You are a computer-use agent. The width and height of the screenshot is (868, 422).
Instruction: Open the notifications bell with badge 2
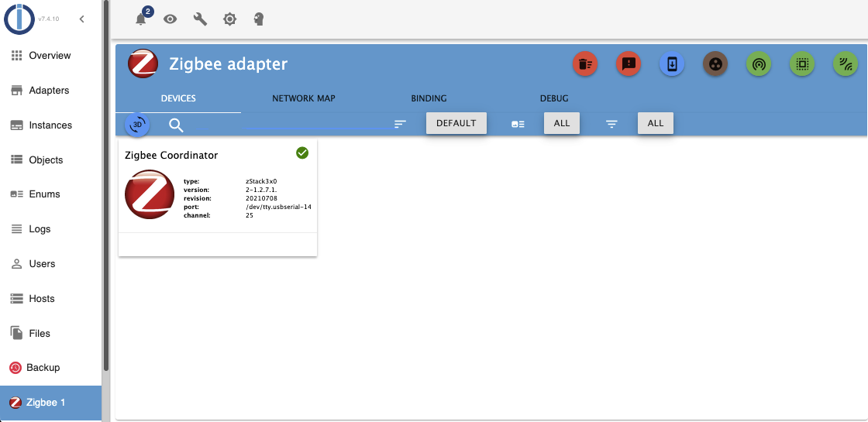141,19
